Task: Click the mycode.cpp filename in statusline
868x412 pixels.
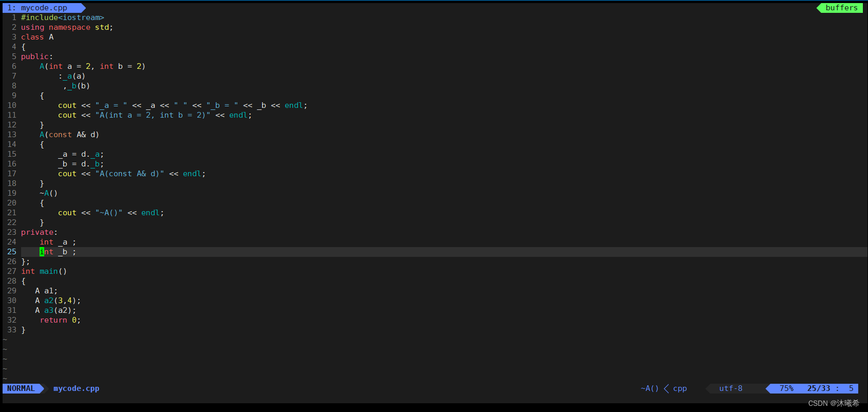Action: [77, 388]
